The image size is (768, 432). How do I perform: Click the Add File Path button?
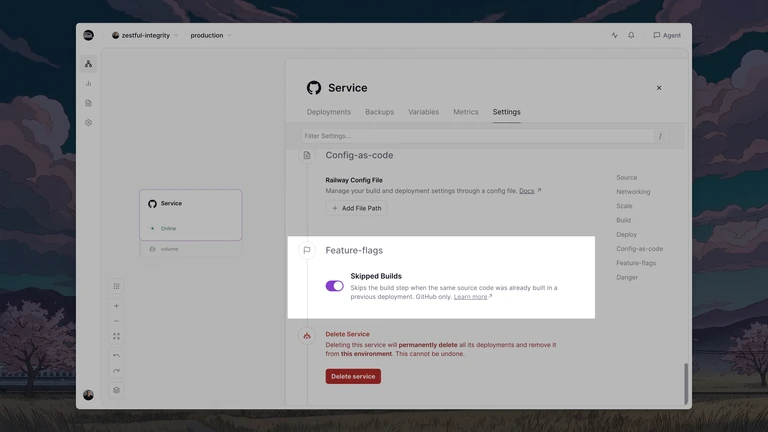pyautogui.click(x=356, y=208)
